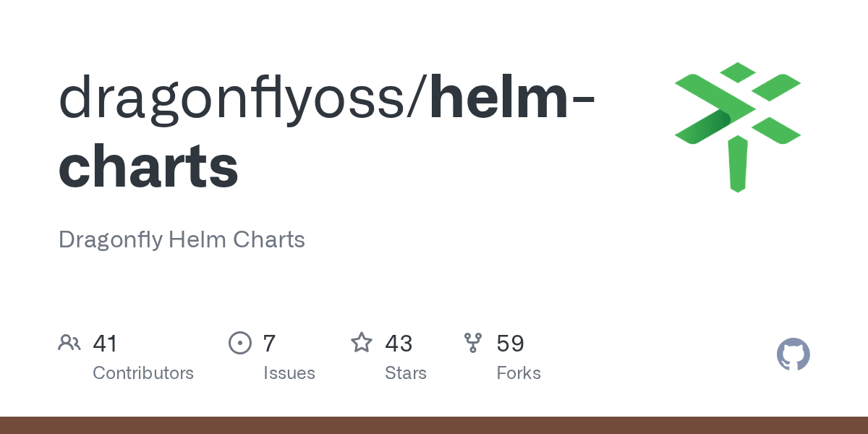Click the fork count number 59
868x434 pixels.
(x=510, y=343)
